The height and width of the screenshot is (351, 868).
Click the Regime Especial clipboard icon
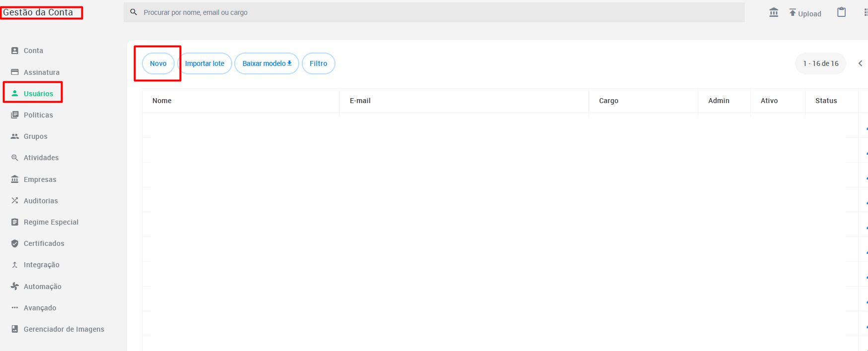pyautogui.click(x=15, y=222)
